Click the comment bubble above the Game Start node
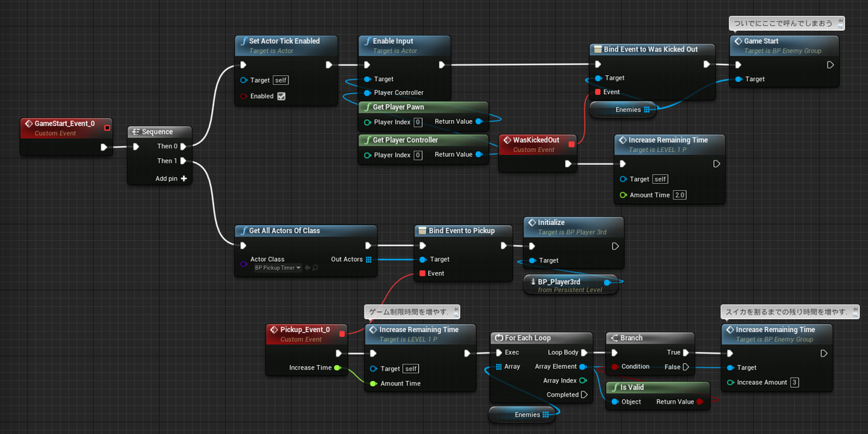This screenshot has width=868, height=434. (786, 23)
